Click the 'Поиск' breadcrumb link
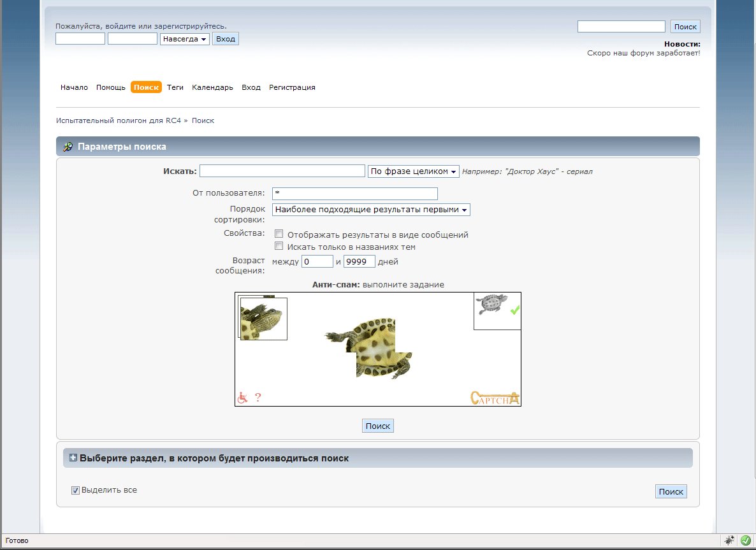 (x=203, y=120)
